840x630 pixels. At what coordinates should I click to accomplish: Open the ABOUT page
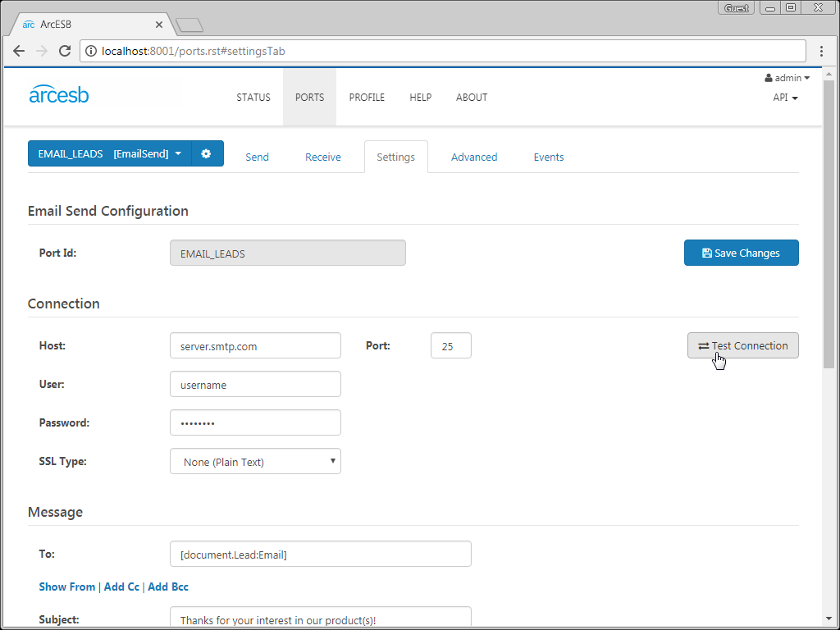click(472, 98)
